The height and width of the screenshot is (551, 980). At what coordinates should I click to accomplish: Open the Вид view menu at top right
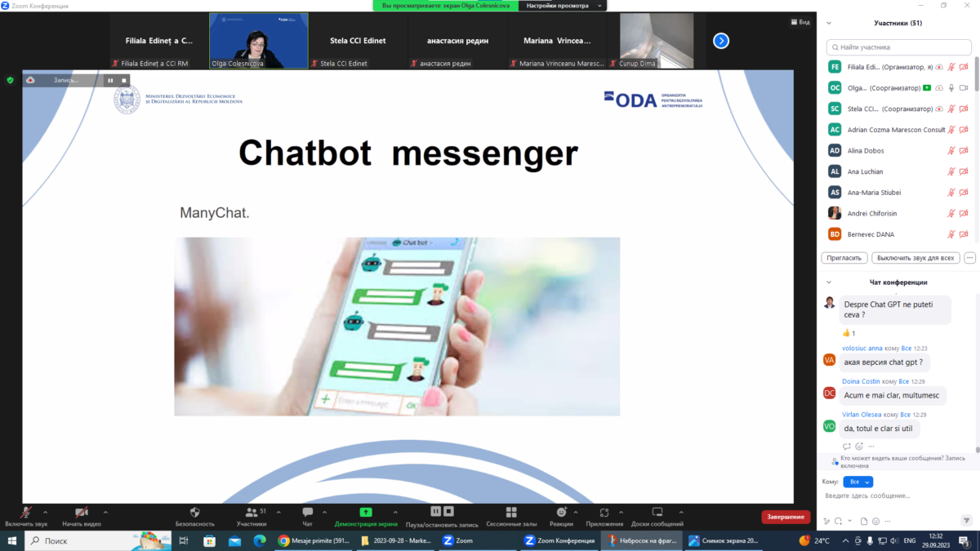(800, 23)
